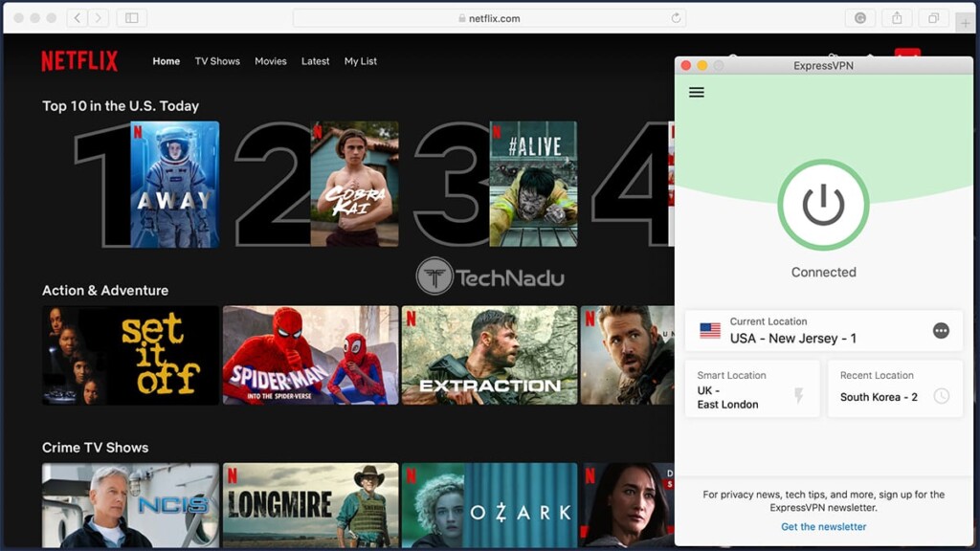The height and width of the screenshot is (551, 980).
Task: Open location options ellipsis for USA - New Jersey
Action: click(x=941, y=330)
